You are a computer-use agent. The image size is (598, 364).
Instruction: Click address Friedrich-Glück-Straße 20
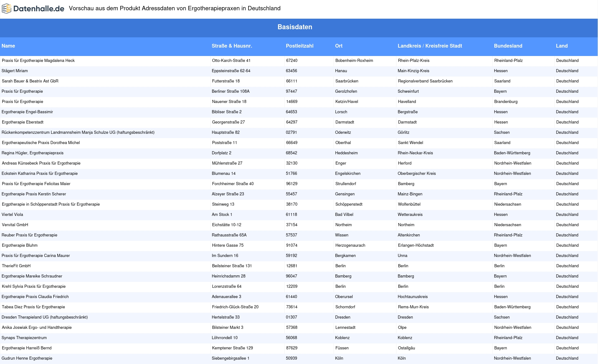(x=235, y=307)
